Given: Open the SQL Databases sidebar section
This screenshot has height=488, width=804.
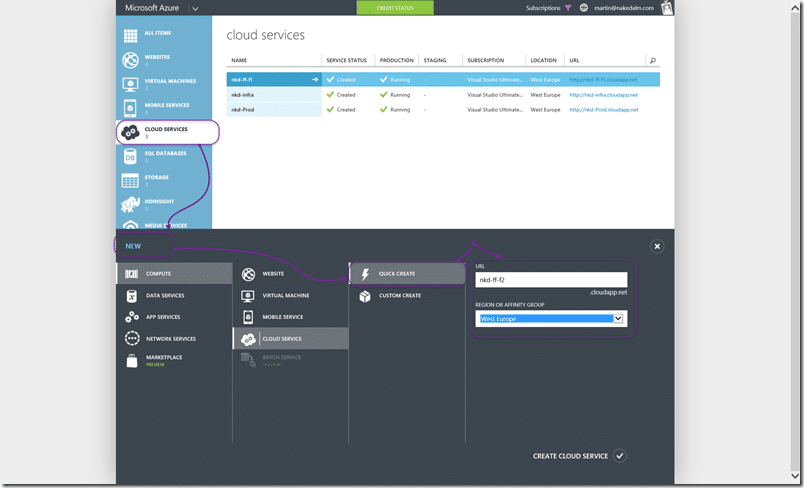Looking at the screenshot, I should click(164, 156).
